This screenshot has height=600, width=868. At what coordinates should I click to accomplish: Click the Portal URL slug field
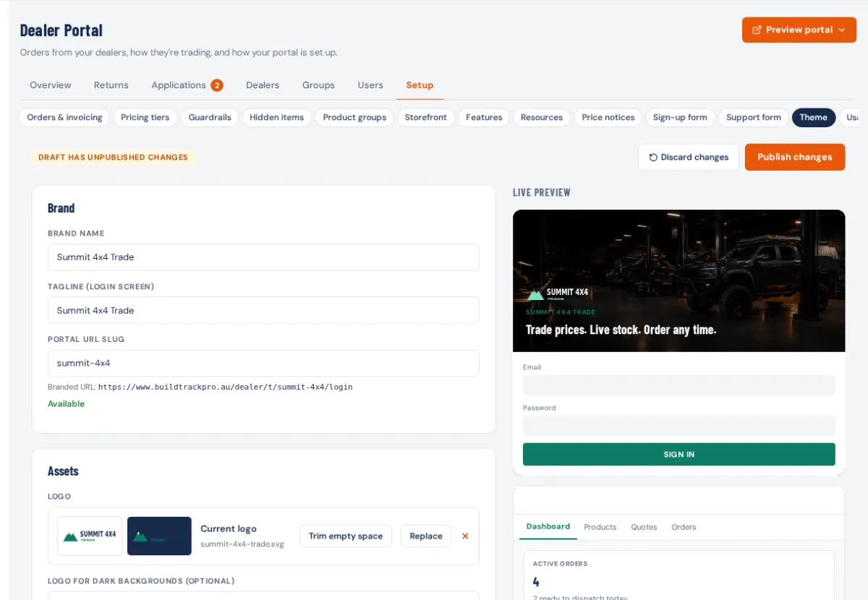click(263, 363)
